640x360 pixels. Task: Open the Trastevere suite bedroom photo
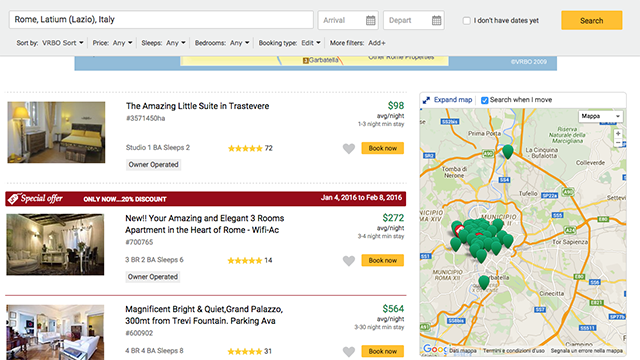56,132
